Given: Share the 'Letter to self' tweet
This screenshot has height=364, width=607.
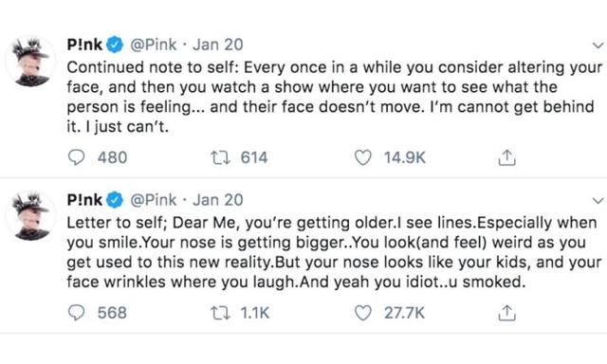Looking at the screenshot, I should [x=506, y=313].
